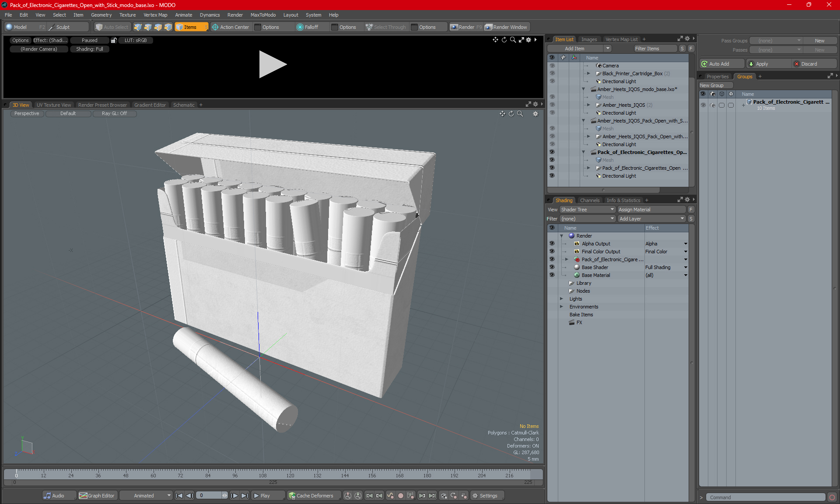This screenshot has height=504, width=840.
Task: Open the Graph Editor
Action: 97,496
